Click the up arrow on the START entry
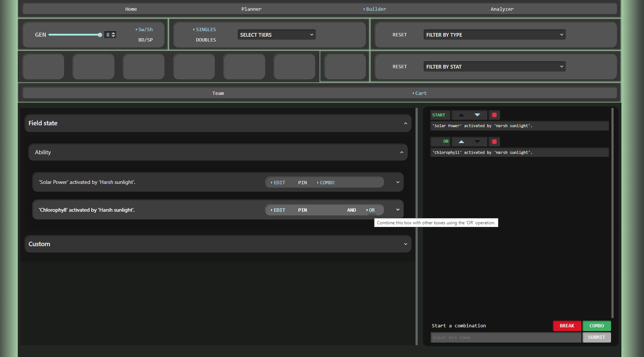This screenshot has height=357, width=644. pyautogui.click(x=461, y=115)
